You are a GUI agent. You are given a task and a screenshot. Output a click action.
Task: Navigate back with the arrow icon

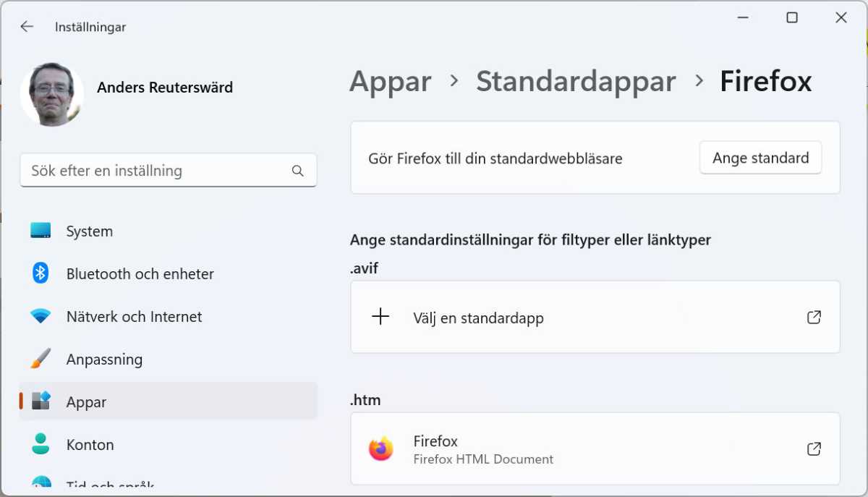(x=27, y=26)
